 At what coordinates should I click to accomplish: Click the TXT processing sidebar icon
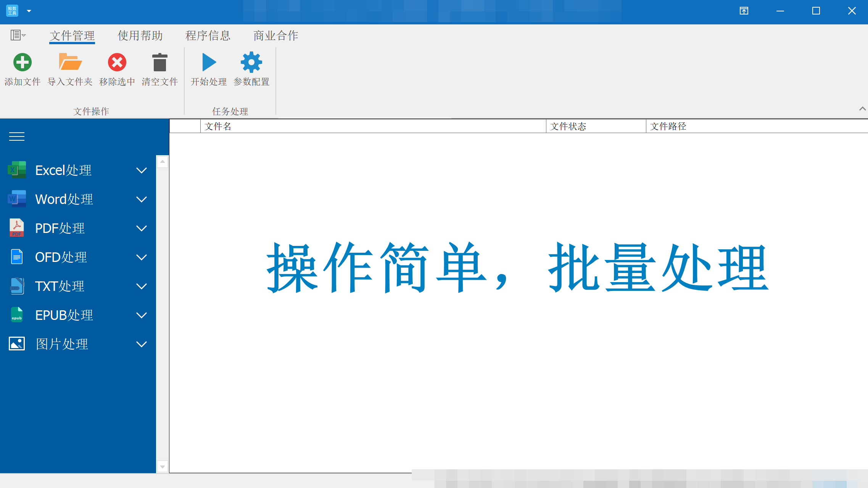(17, 286)
